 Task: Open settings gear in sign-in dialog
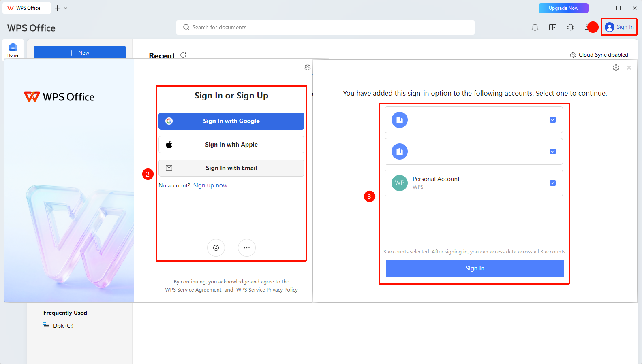tap(308, 67)
